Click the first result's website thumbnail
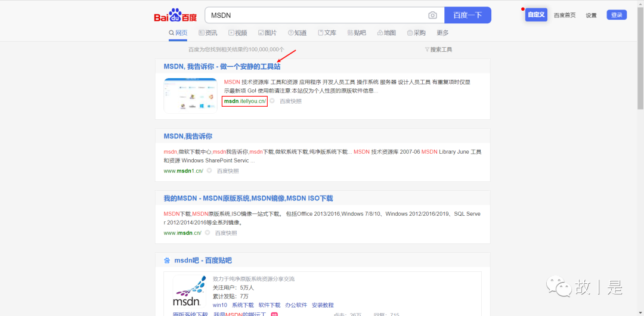This screenshot has height=316, width=644. pos(191,95)
